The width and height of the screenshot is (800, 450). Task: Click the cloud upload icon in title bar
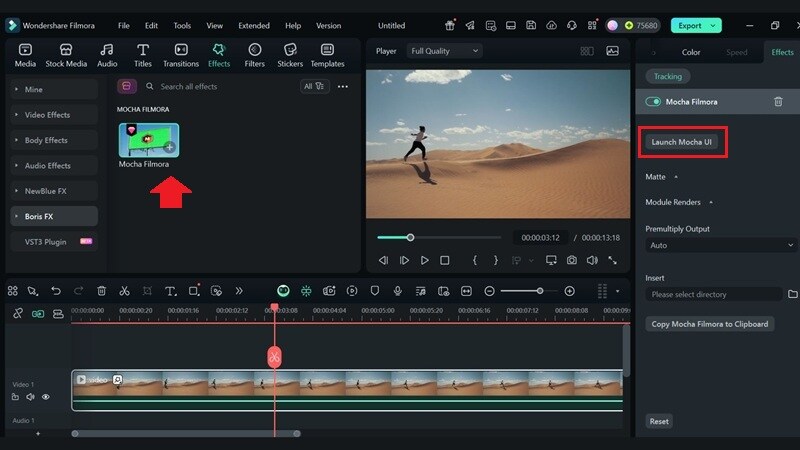[551, 26]
